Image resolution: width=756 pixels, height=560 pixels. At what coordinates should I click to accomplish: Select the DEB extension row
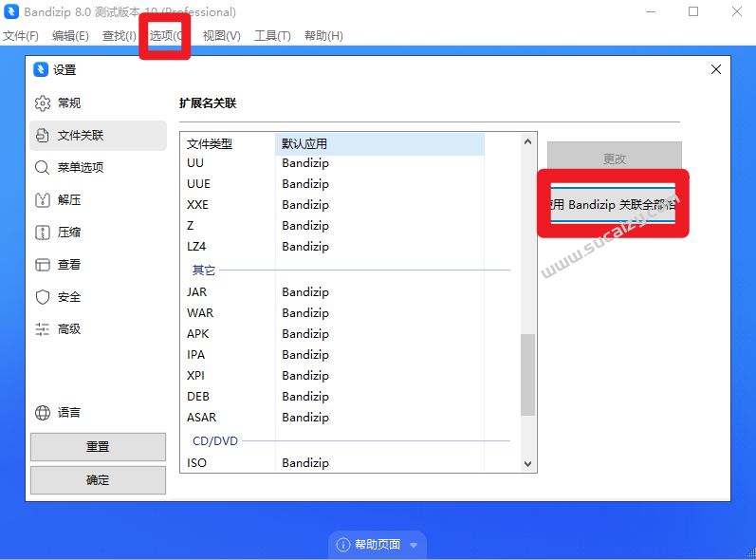coord(334,397)
